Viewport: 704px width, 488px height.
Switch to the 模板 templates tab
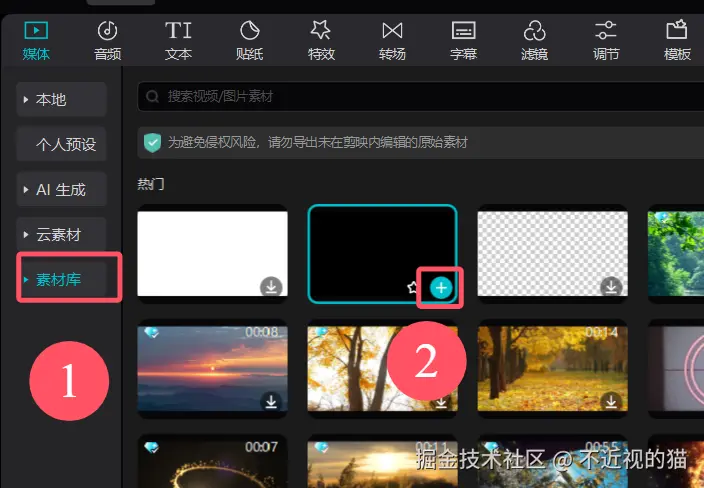pos(677,41)
